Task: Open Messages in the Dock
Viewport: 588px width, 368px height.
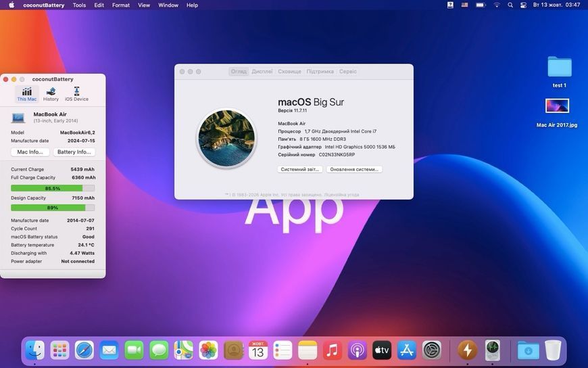Action: tap(159, 350)
